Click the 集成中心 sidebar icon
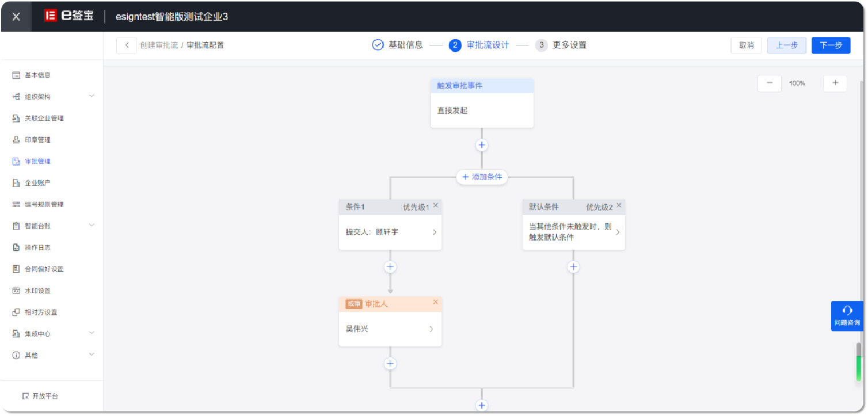Screen dimensions: 868x416 click(x=16, y=334)
